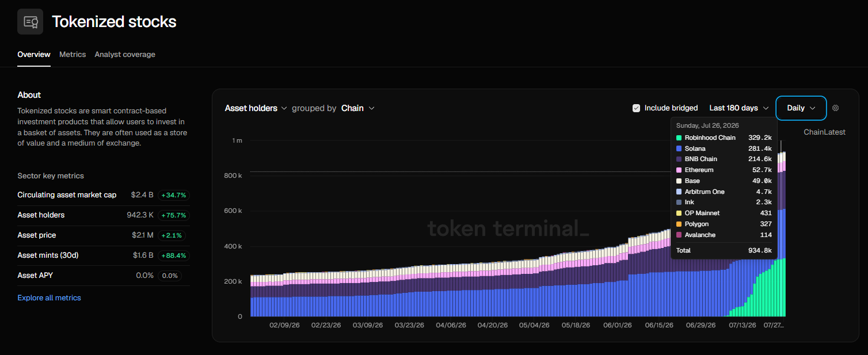Expand the Daily interval dropdown

click(x=801, y=108)
